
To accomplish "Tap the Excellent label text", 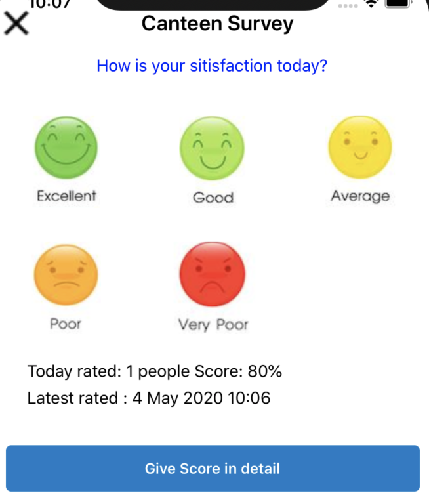I will coord(66,196).
